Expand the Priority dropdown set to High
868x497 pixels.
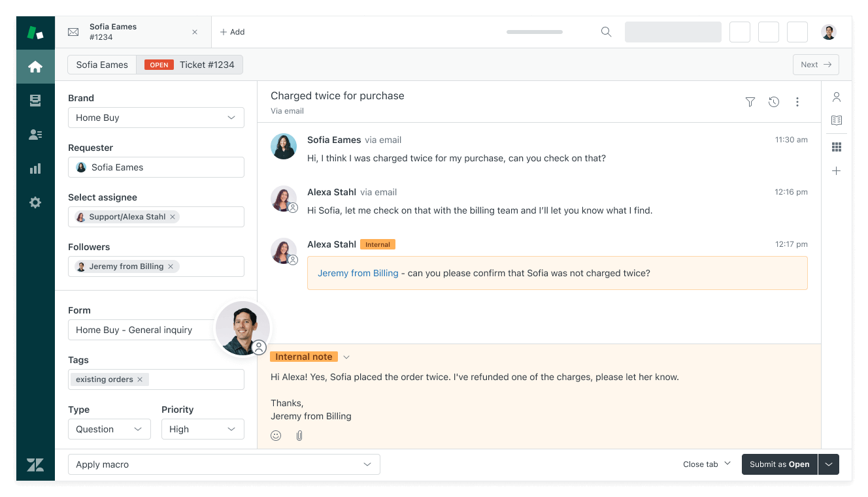(x=203, y=429)
